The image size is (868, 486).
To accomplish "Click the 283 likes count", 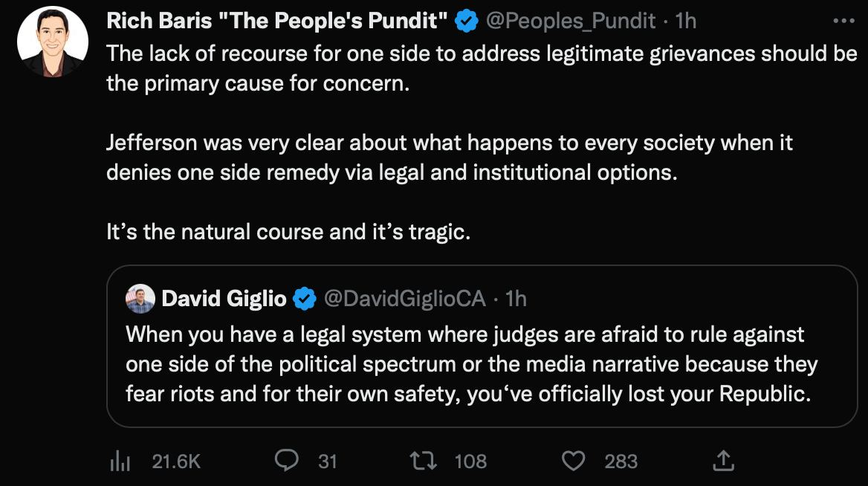I will pos(621,461).
